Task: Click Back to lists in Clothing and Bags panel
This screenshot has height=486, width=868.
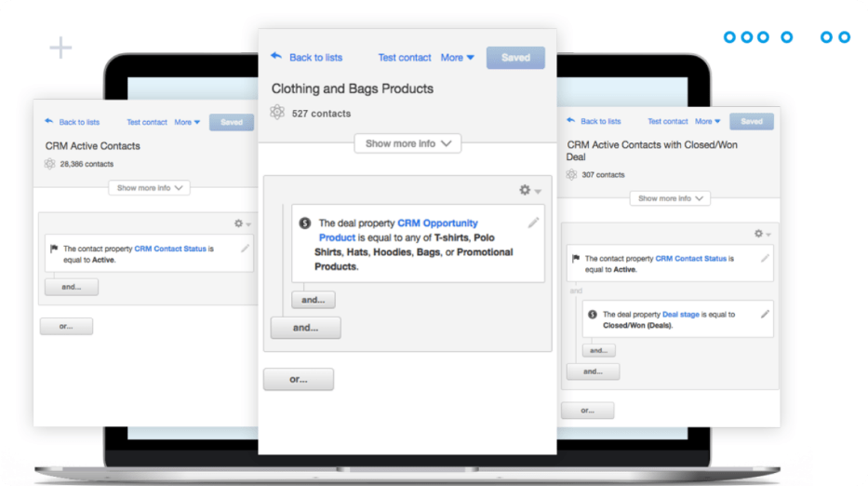Action: tap(315, 57)
